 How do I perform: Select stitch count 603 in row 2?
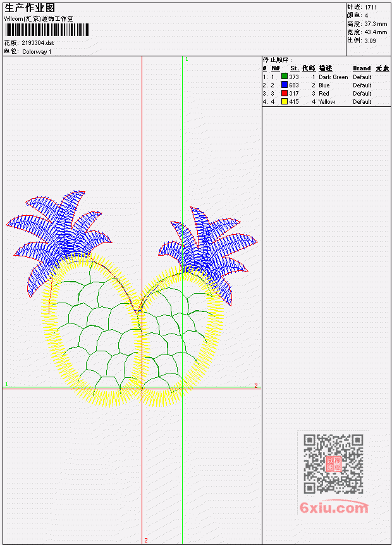pos(294,85)
